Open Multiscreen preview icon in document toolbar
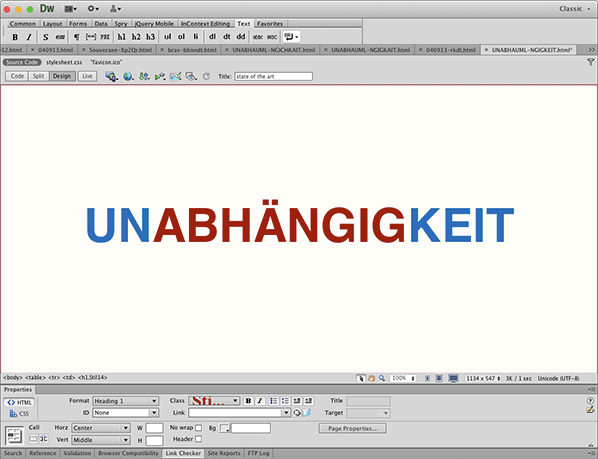The width and height of the screenshot is (598, 459). 111,77
